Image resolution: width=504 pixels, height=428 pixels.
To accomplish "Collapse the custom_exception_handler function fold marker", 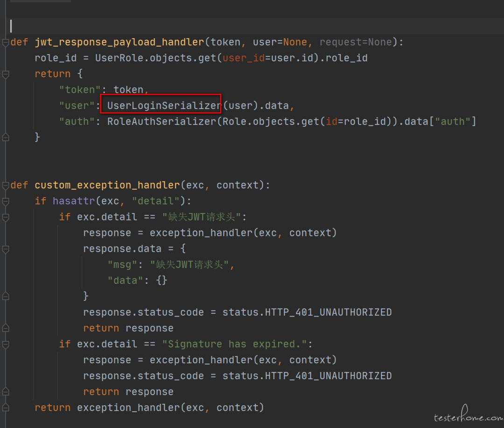I will [x=6, y=185].
